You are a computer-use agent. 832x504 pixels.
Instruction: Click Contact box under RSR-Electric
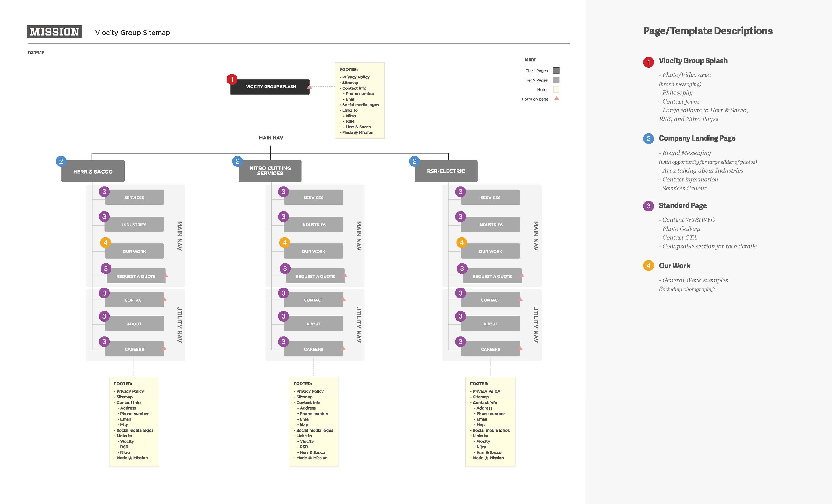coord(491,299)
